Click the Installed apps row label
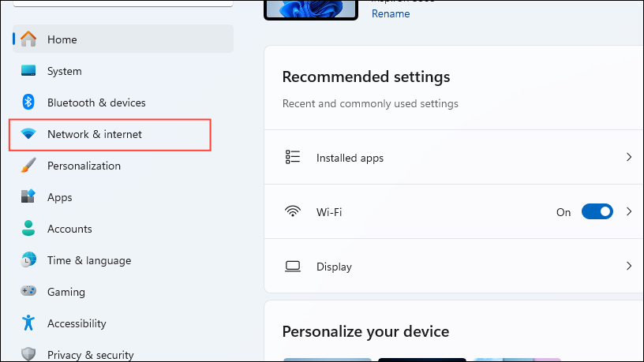Screen dimensions: 644x362 click(350, 158)
